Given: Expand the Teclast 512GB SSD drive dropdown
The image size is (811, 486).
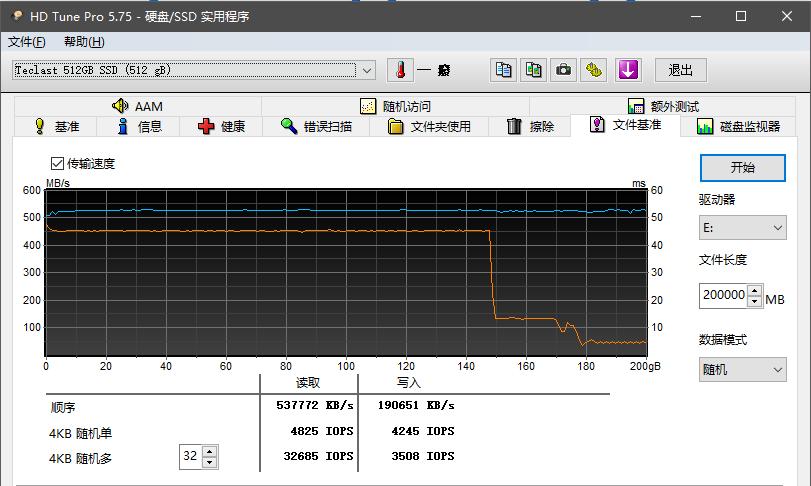Looking at the screenshot, I should (x=367, y=70).
